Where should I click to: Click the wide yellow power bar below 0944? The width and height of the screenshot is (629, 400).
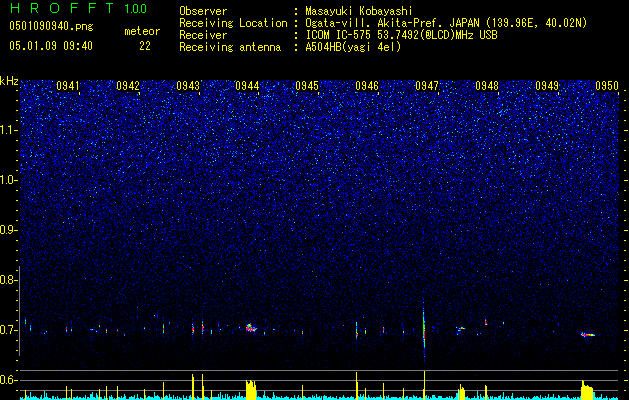(251, 390)
